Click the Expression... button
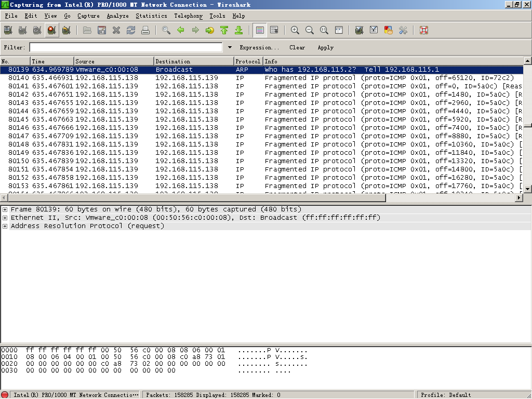This screenshot has height=399, width=532. (259, 47)
